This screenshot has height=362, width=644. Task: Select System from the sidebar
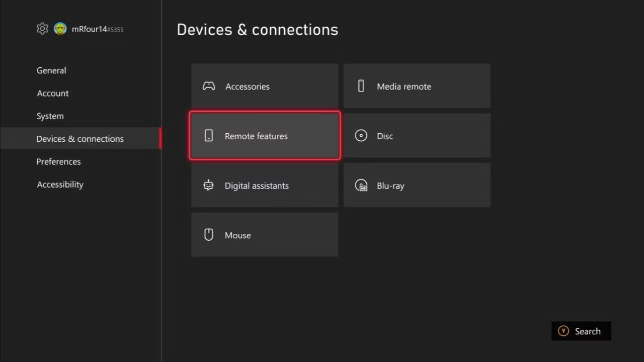(50, 116)
